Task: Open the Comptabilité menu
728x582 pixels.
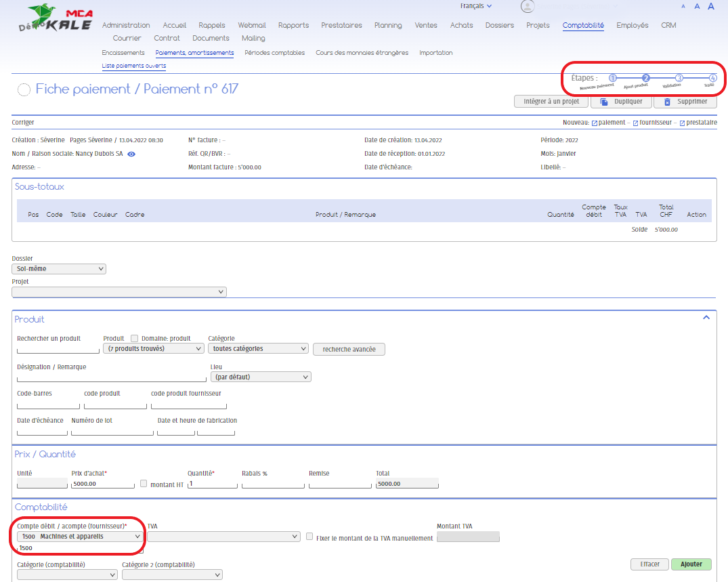Action: [x=583, y=26]
